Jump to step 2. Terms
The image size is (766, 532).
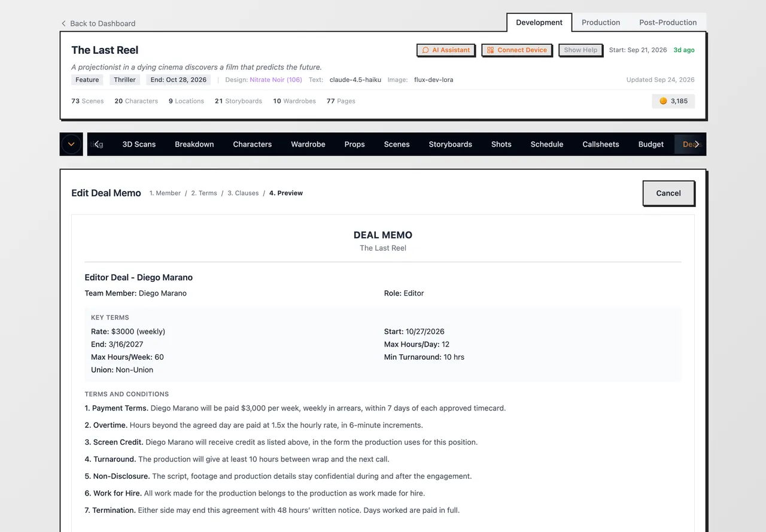(x=204, y=193)
